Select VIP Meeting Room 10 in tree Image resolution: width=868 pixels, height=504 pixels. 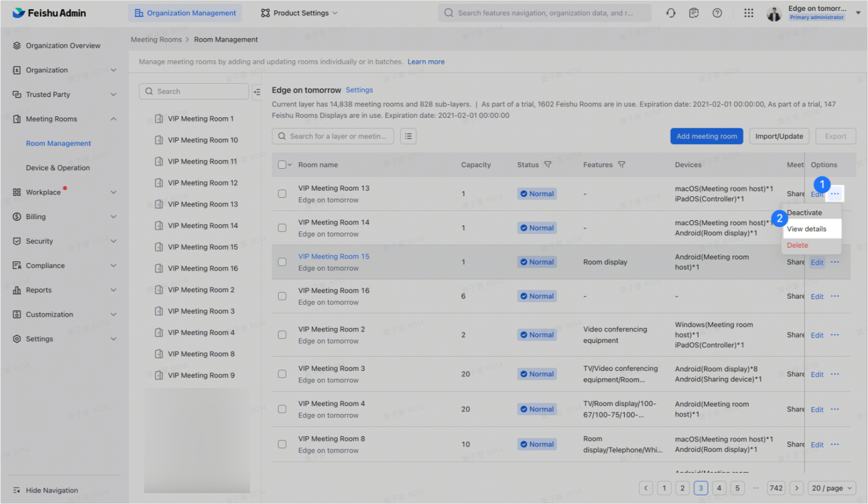(203, 140)
